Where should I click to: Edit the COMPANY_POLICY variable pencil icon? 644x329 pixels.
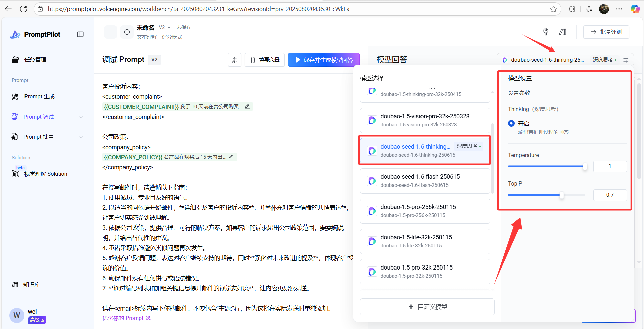click(231, 157)
